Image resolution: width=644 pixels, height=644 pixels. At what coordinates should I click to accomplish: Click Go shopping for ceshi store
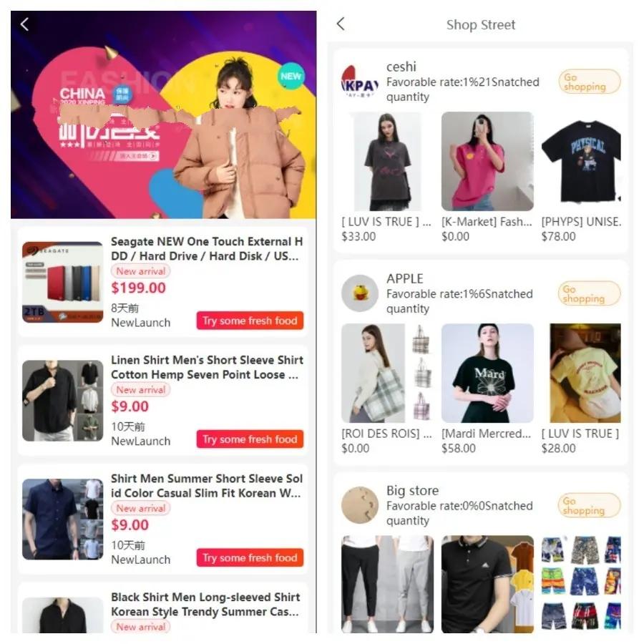coord(590,82)
